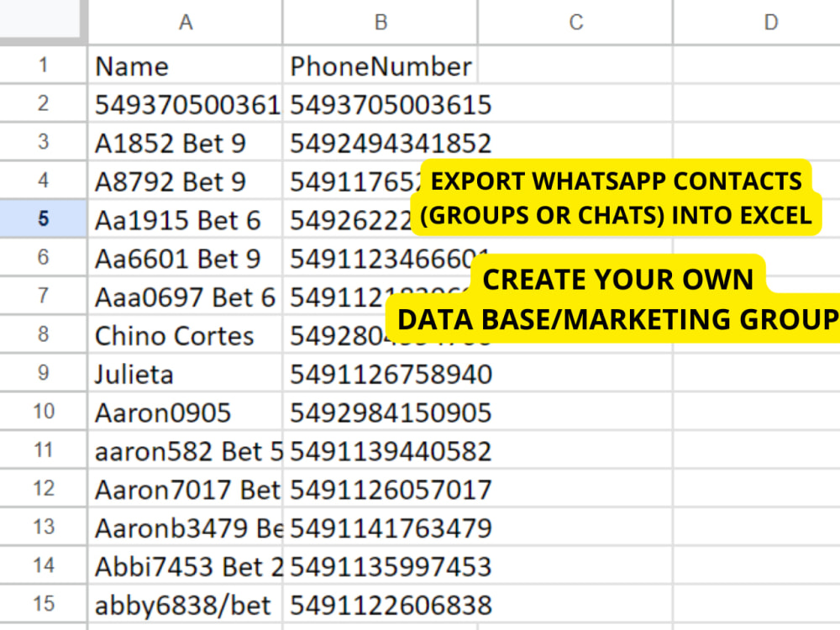840x630 pixels.
Task: Select column header C
Action: coord(575,22)
